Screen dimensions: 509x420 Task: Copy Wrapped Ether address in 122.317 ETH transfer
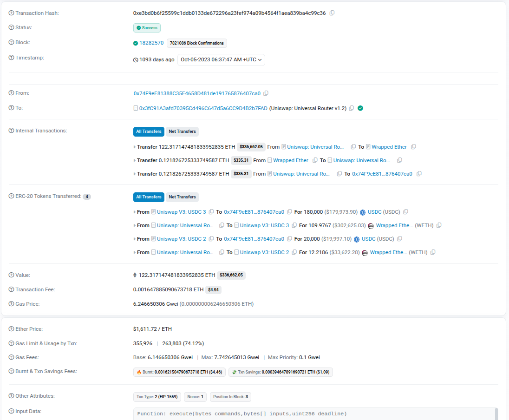[413, 147]
